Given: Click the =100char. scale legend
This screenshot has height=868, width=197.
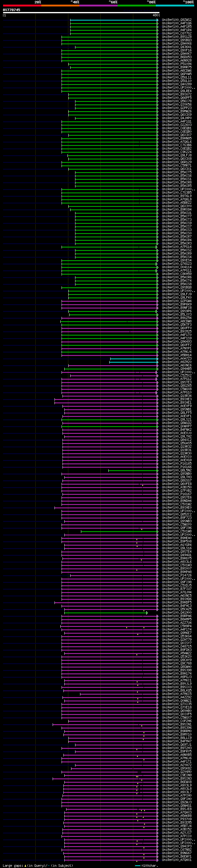Looking at the screenshot, I should [146, 865].
